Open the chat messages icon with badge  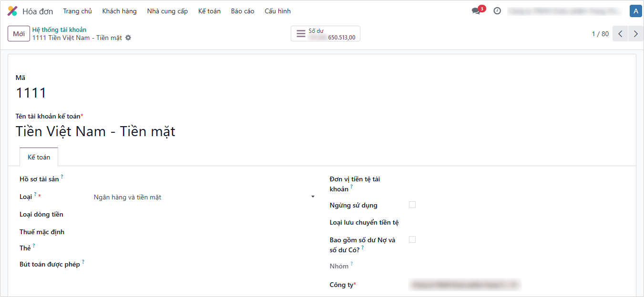pos(476,11)
